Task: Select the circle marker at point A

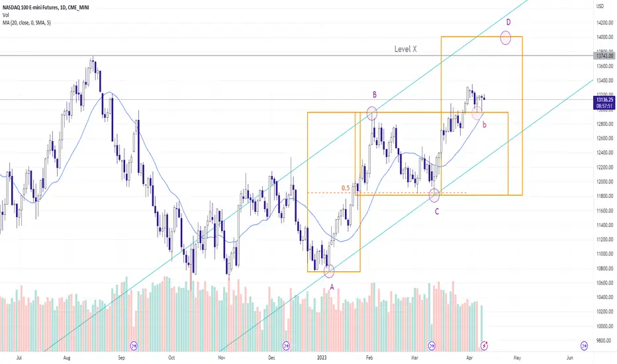Action: tap(329, 270)
